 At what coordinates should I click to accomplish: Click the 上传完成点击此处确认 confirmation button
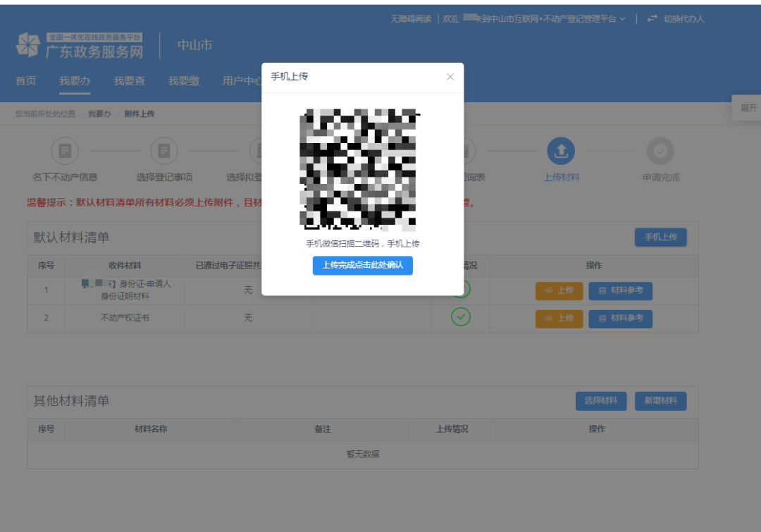(362, 266)
